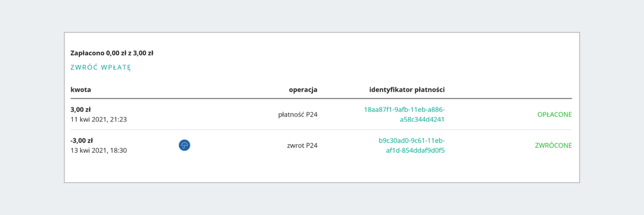This screenshot has height=215, width=644.
Task: Open refund ID starting with b9c30ad0
Action: point(412,145)
